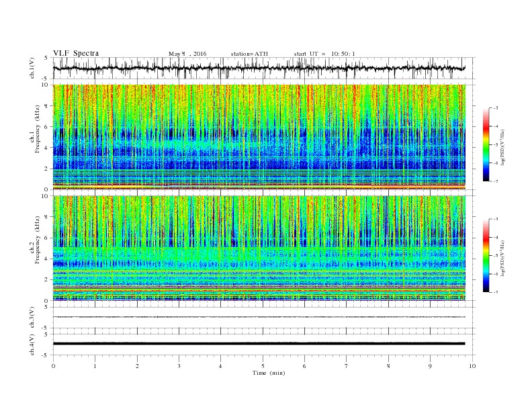Click time axis tick label "8"
Screen dimensions: 532x411
pyautogui.click(x=388, y=366)
